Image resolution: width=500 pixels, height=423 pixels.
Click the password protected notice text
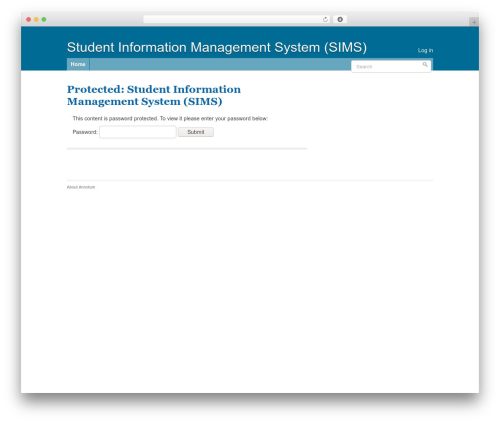click(170, 118)
